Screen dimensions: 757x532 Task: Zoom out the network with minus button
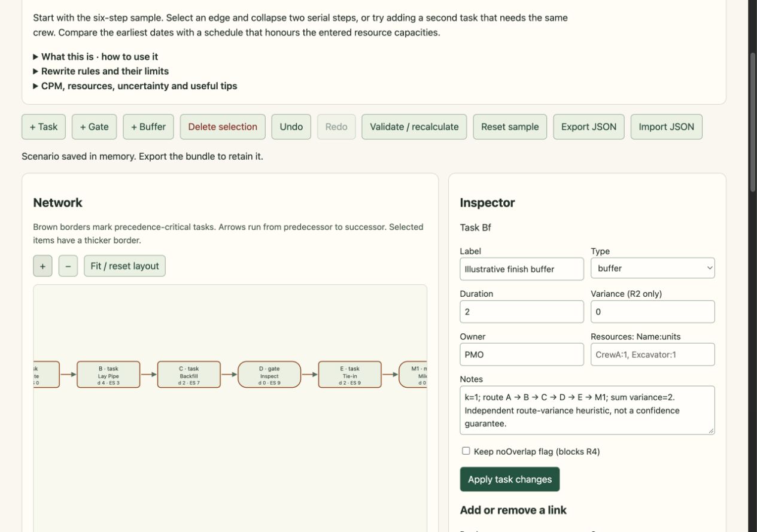click(x=68, y=266)
